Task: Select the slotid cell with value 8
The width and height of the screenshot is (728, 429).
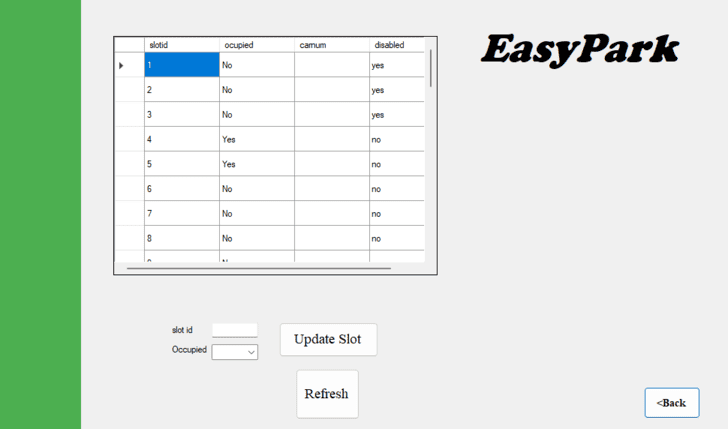Action: [x=181, y=238]
